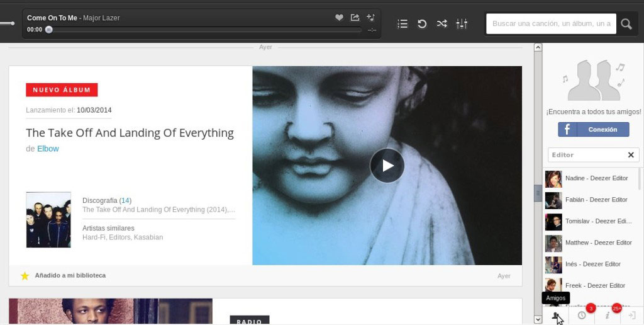Click Matthew's avatar picture
The image size is (644, 325).
553,244
